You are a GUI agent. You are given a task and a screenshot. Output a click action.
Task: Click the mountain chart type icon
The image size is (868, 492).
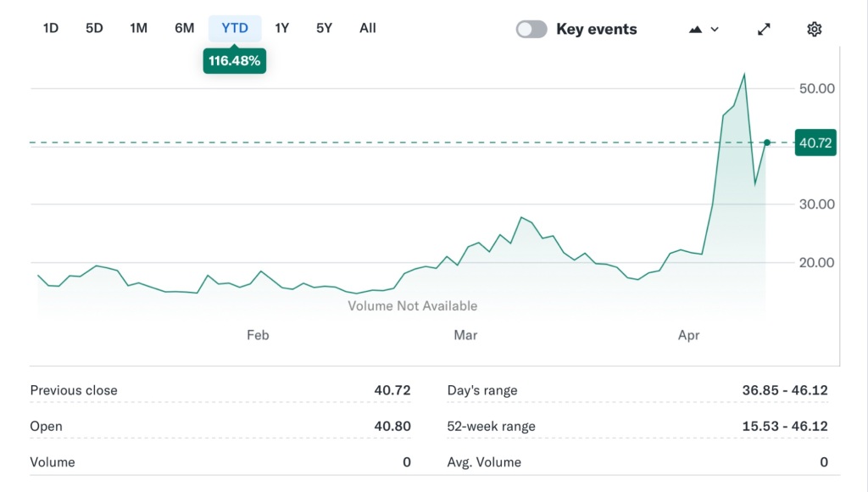coord(696,29)
